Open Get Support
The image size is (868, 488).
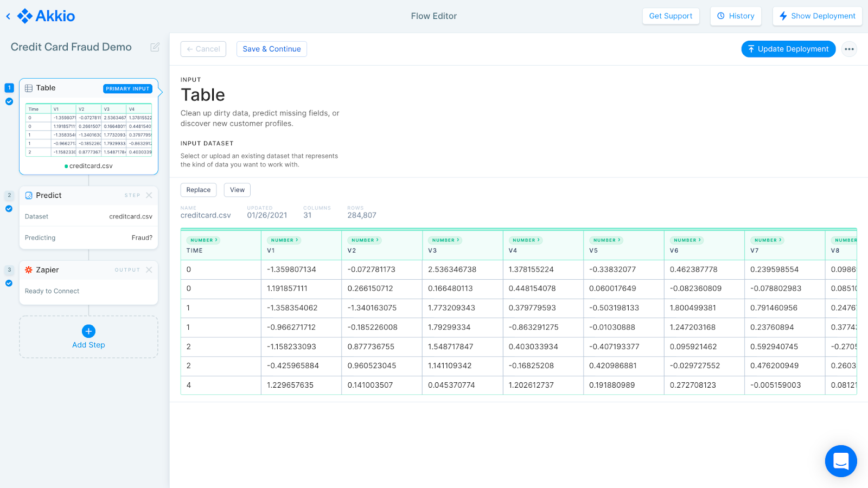(x=671, y=16)
